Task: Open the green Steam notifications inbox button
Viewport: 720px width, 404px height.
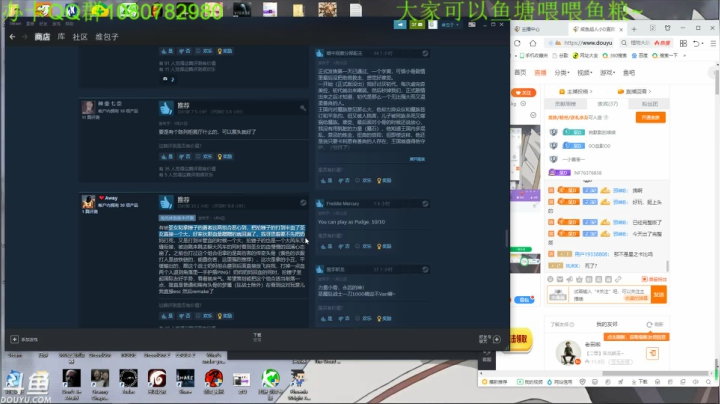Action: [x=417, y=24]
